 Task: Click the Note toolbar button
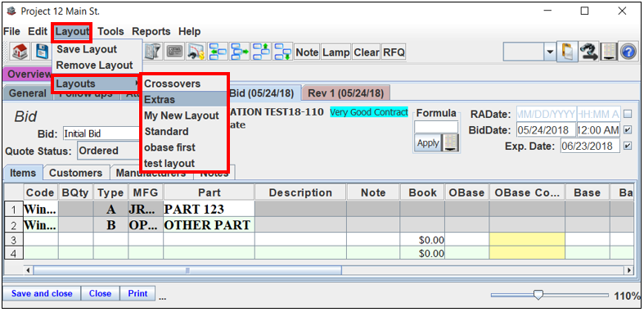tap(307, 52)
